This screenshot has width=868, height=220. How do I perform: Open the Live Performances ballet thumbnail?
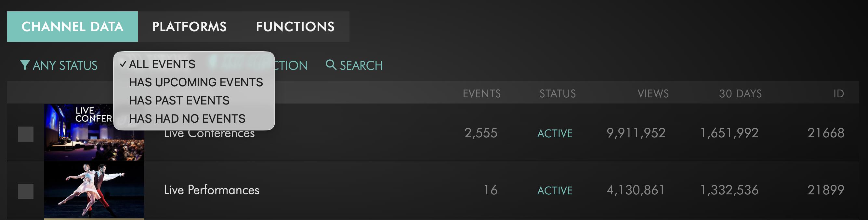pos(94,190)
